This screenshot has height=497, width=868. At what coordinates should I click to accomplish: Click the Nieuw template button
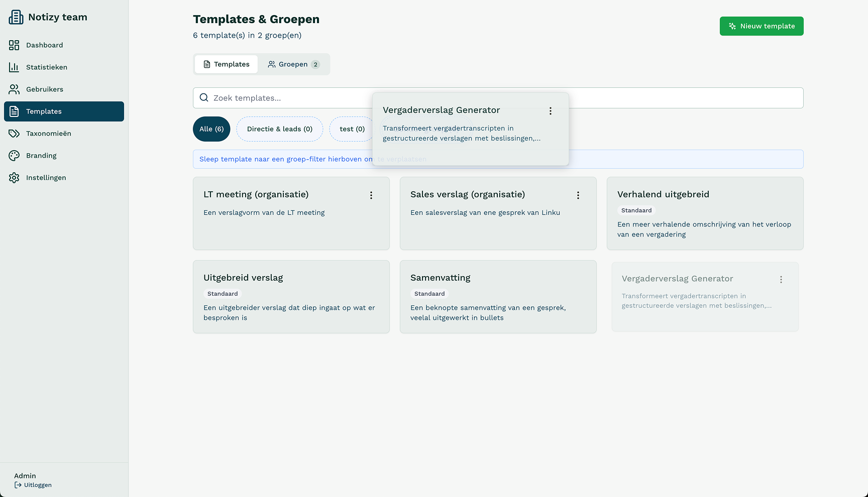coord(762,26)
